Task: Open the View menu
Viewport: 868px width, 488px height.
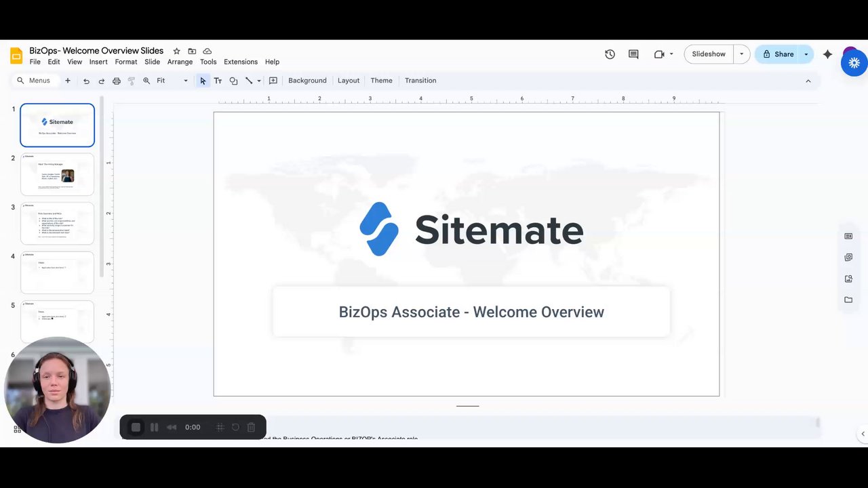Action: pos(75,62)
